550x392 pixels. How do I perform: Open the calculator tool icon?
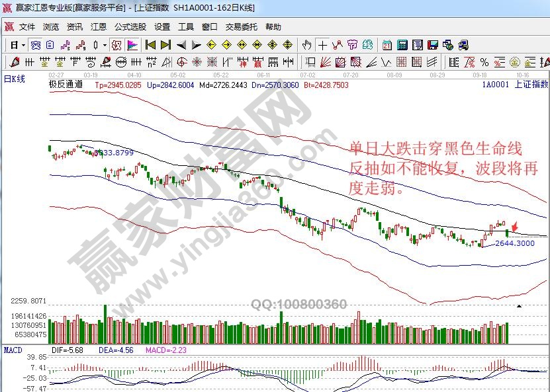pos(402,45)
